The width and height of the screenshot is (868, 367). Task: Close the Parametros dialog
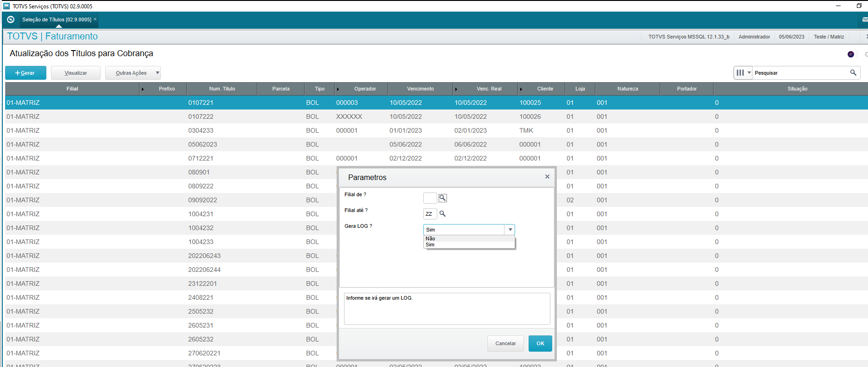(547, 177)
